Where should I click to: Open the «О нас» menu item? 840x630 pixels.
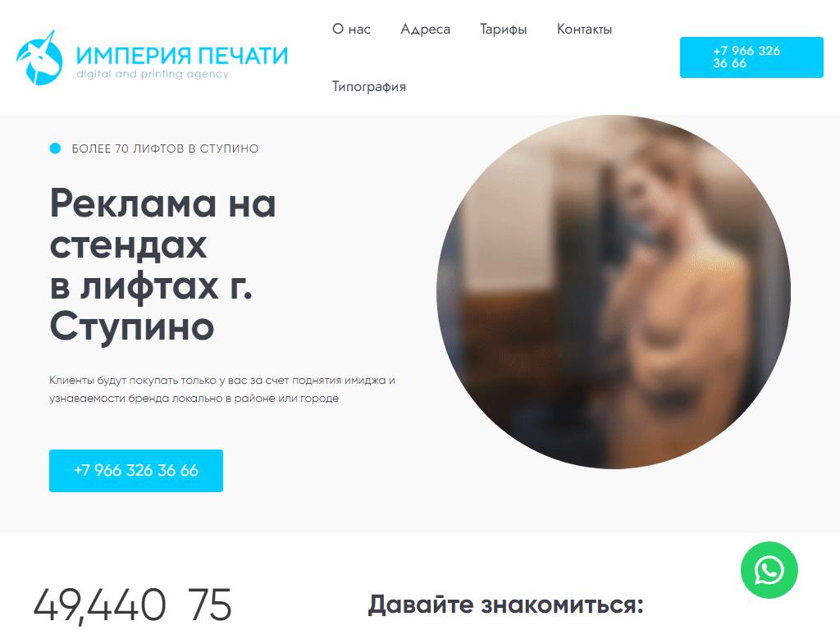[x=351, y=29]
